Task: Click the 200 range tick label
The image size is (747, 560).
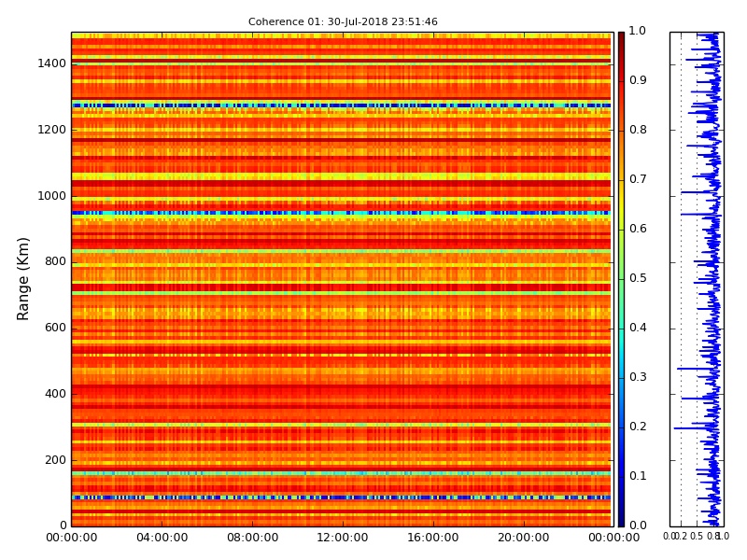Action: [55, 460]
